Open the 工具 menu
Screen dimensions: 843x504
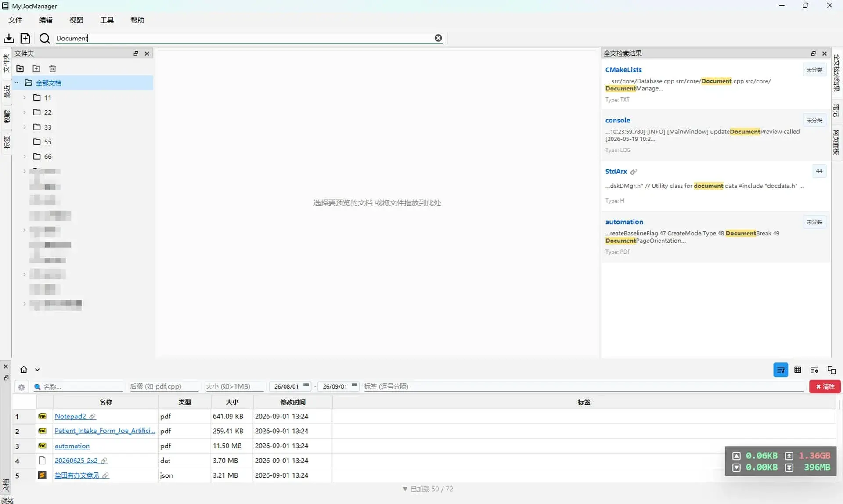(x=107, y=20)
